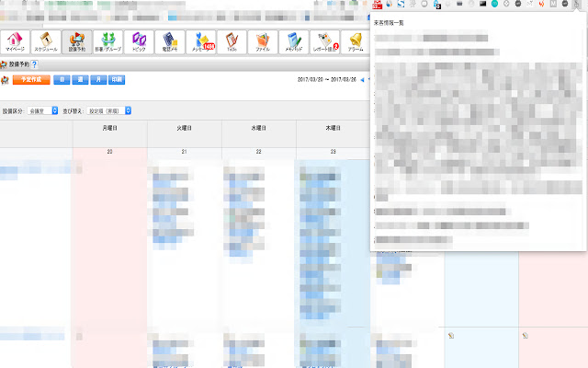Viewport: 588px width, 368px height.
Task: Click the orange 予定作成 button
Action: point(31,80)
